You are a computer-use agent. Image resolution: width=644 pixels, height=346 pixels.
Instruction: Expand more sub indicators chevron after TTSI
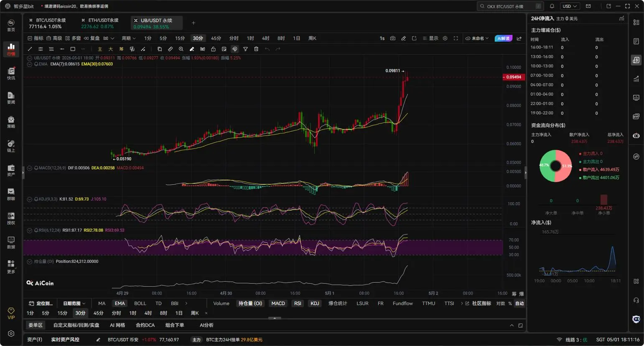pyautogui.click(x=462, y=303)
